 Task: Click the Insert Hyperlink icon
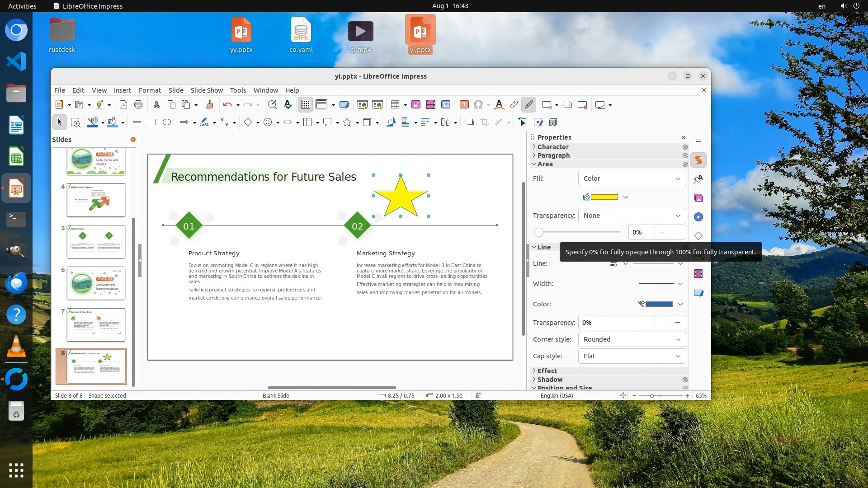(514, 105)
